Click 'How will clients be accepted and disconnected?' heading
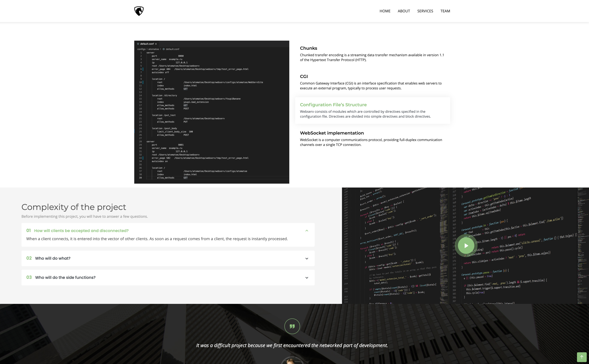The image size is (589, 364). (x=81, y=231)
